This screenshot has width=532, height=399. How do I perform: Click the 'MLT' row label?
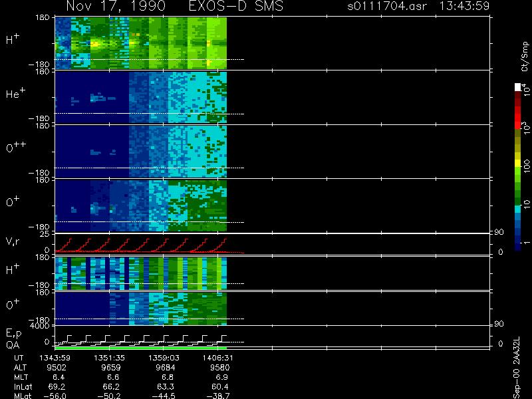[21, 377]
